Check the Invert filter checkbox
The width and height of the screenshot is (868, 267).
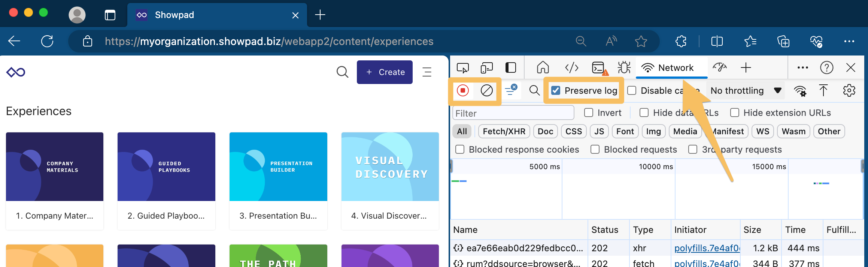point(589,113)
